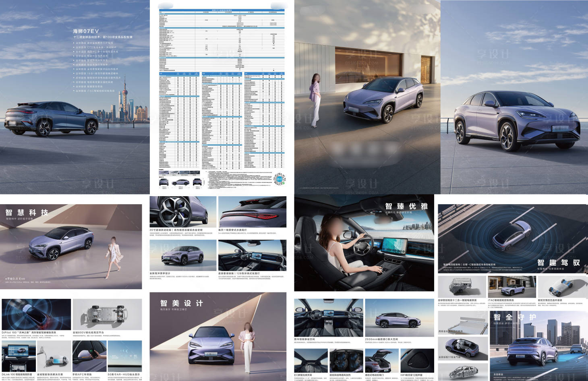
Task: Open the through-type tail light photo
Action: (x=253, y=212)
